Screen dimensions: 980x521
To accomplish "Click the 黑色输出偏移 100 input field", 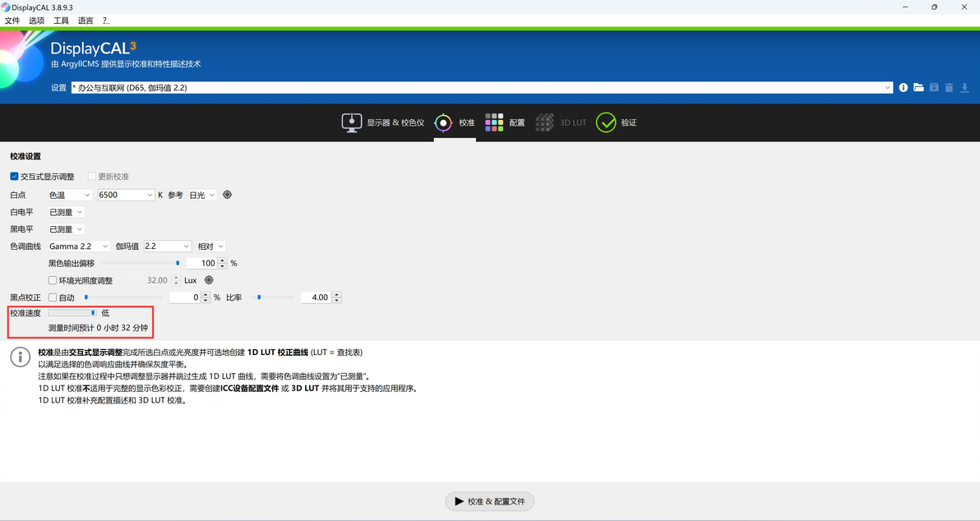I will click(202, 263).
